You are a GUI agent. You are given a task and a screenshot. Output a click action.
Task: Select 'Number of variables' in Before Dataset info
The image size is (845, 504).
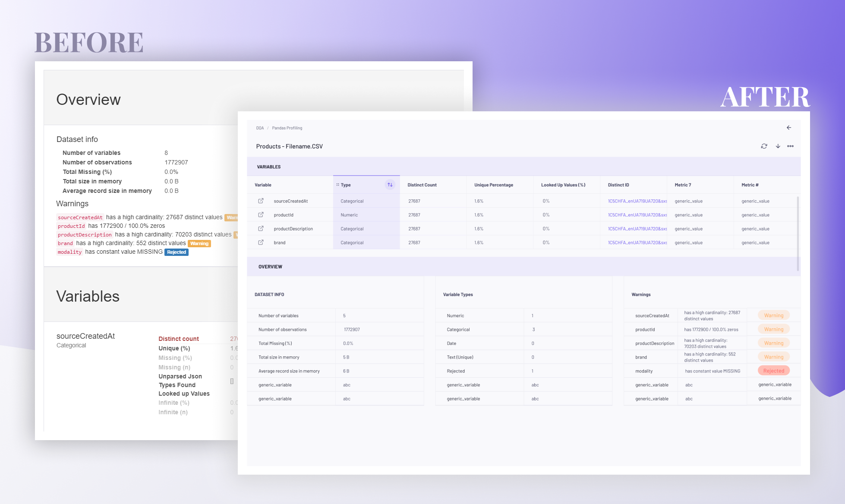pos(91,153)
